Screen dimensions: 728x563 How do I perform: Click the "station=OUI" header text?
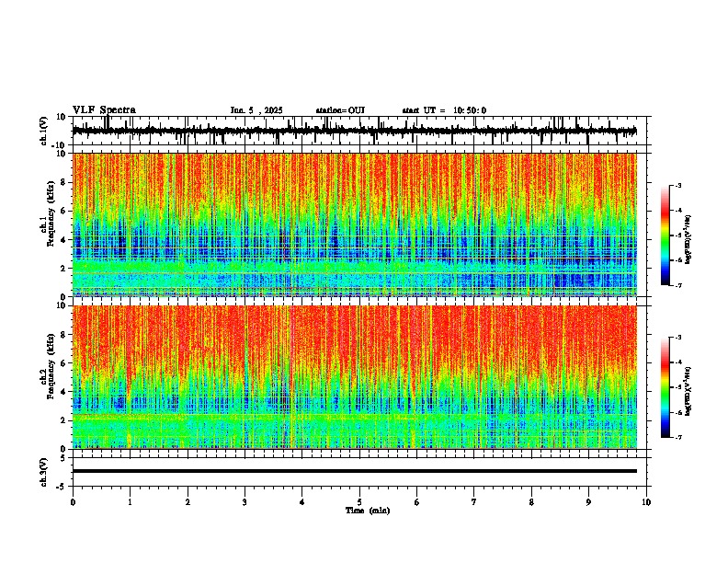[340, 110]
